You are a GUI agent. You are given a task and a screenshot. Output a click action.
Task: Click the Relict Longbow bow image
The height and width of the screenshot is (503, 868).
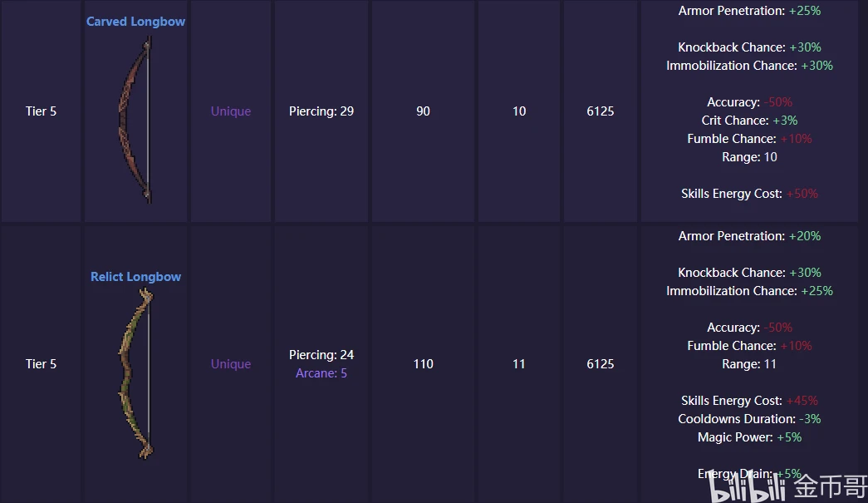coord(135,374)
